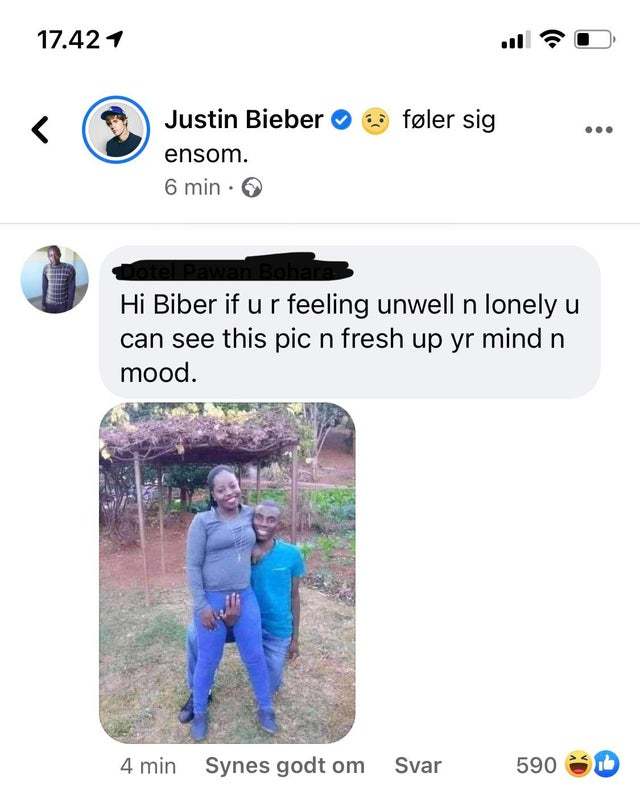Reply to the comment with Svar
640x798 pixels.
click(x=418, y=765)
